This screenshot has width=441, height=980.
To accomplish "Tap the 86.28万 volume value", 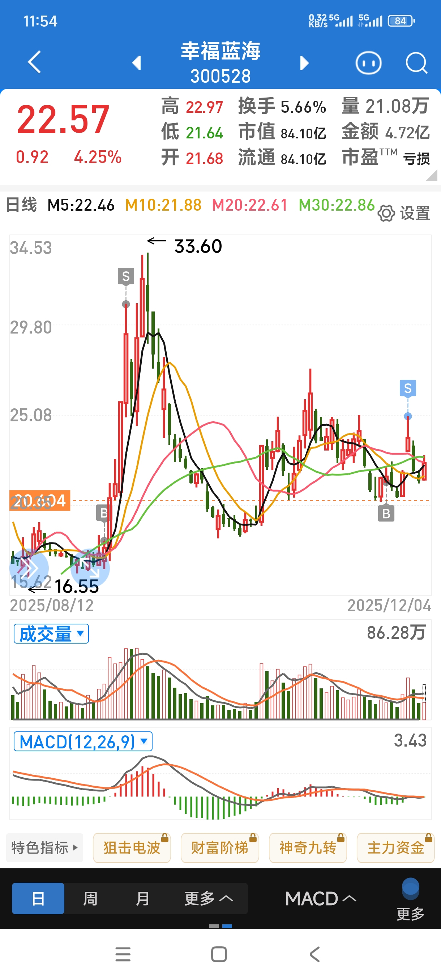I will (x=396, y=633).
